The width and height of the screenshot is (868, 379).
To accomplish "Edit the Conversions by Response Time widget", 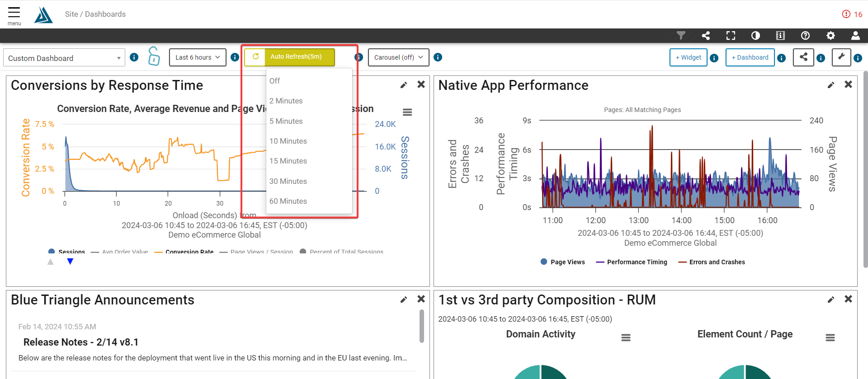I will 404,85.
